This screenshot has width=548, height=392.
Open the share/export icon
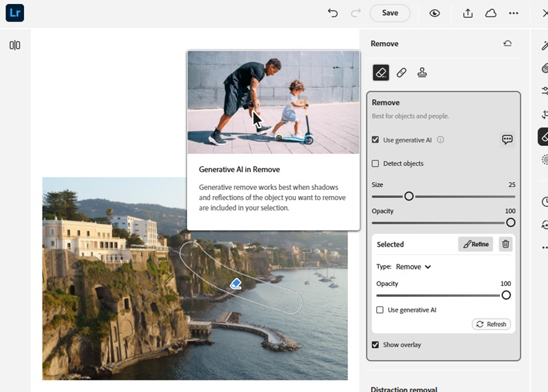click(468, 13)
